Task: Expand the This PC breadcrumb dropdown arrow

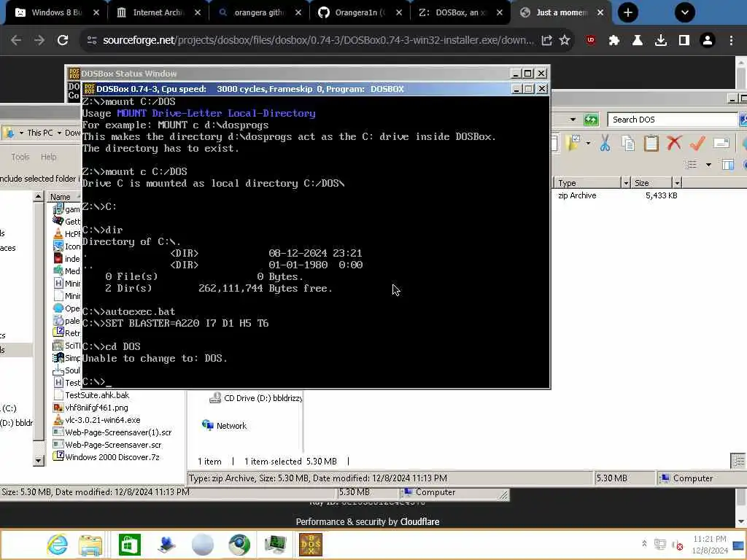Action: click(x=59, y=133)
